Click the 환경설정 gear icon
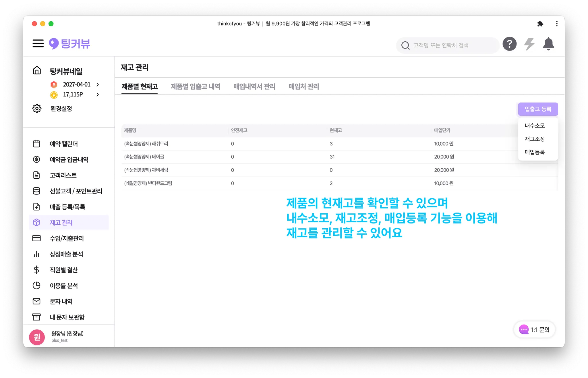The image size is (588, 378). tap(37, 109)
